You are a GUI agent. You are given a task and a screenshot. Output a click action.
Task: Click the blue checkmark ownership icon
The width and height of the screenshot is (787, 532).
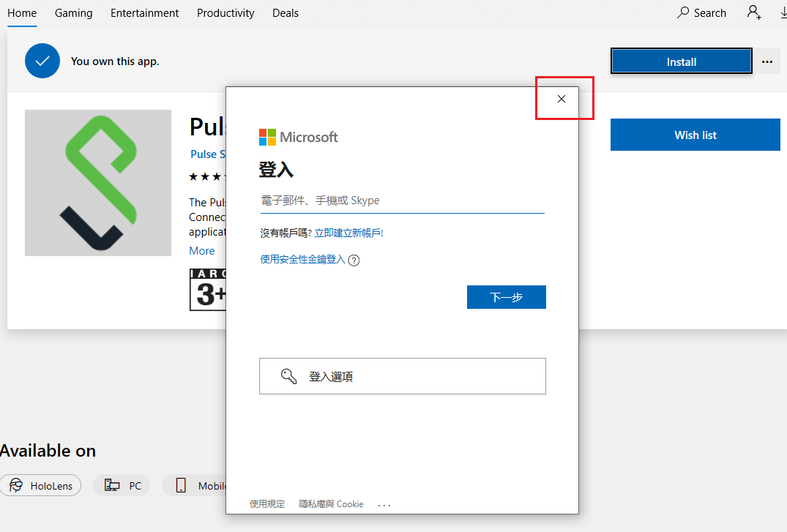42,61
